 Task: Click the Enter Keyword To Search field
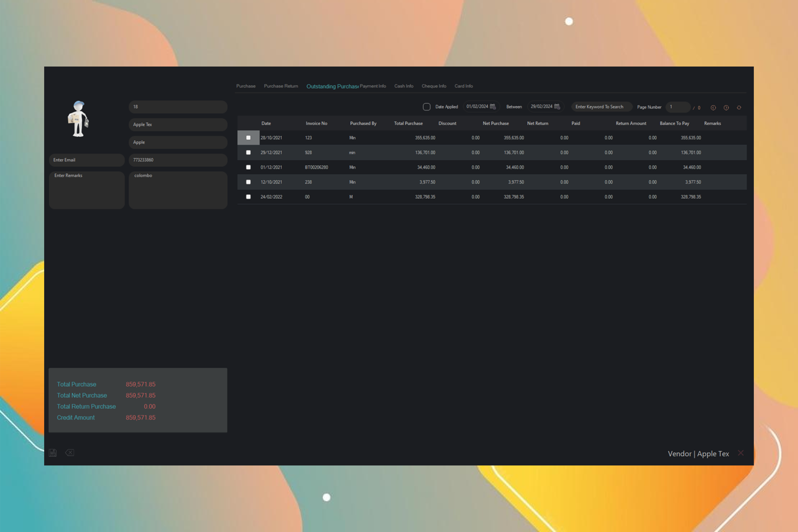tap(602, 107)
